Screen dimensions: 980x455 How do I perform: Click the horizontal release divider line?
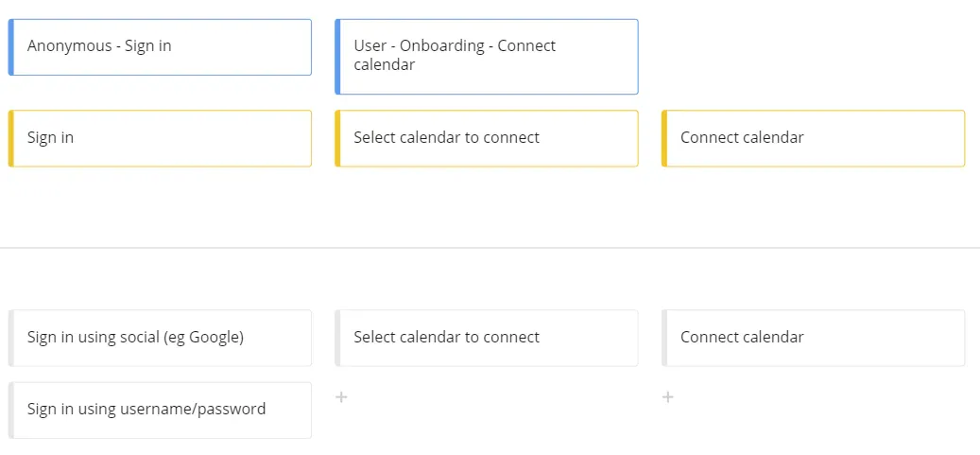coord(490,248)
